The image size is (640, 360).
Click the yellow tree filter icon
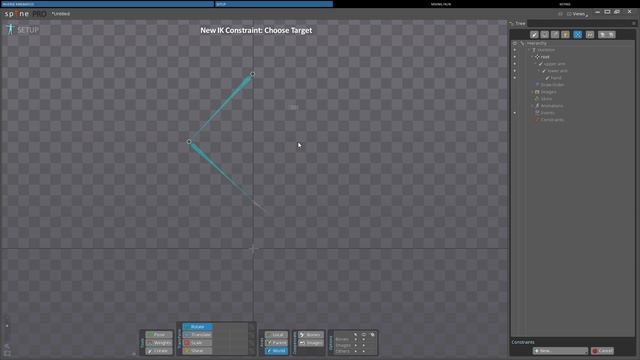point(565,35)
